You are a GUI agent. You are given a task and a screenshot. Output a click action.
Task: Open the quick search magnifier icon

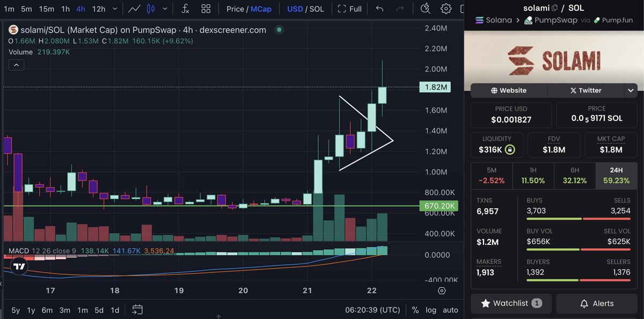(426, 8)
